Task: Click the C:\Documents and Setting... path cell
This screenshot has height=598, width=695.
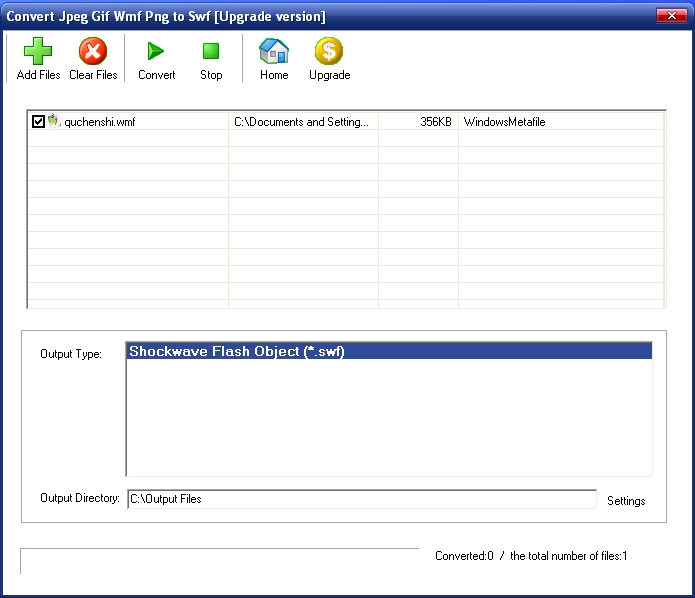Action: (301, 122)
